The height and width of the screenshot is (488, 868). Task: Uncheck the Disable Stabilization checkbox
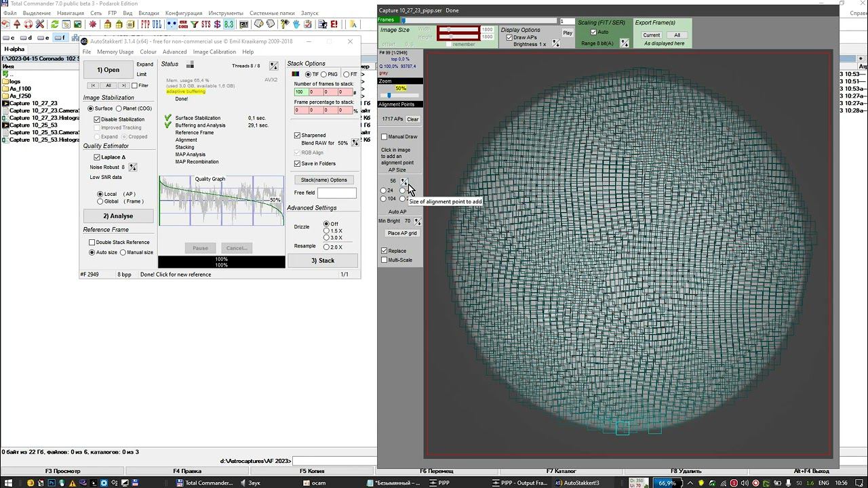[x=97, y=119]
